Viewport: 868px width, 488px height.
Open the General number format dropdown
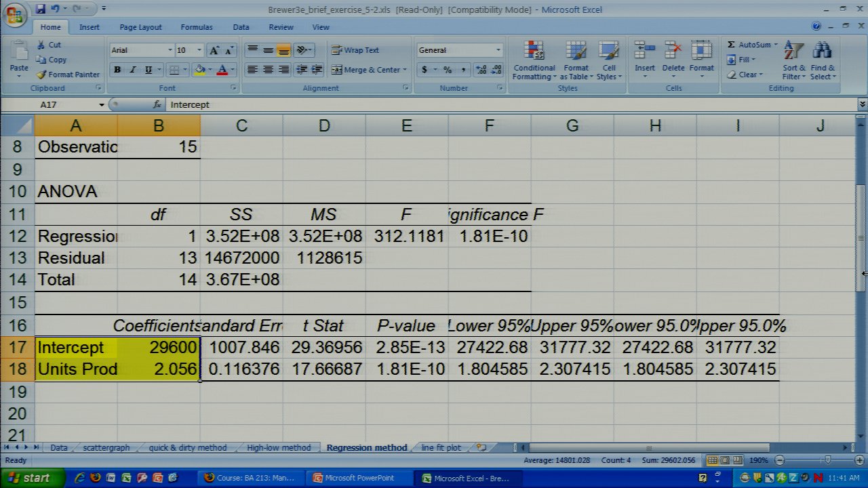tap(498, 50)
